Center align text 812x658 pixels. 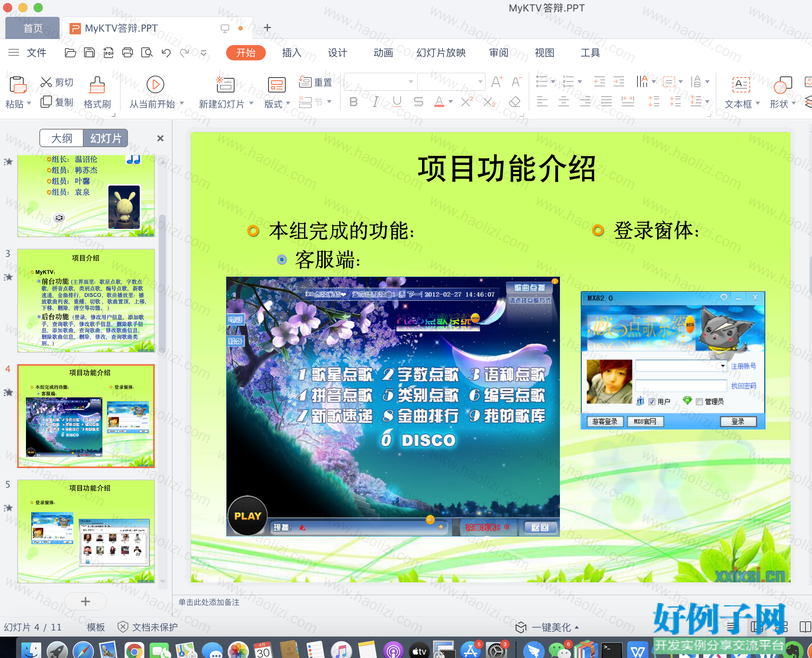563,102
